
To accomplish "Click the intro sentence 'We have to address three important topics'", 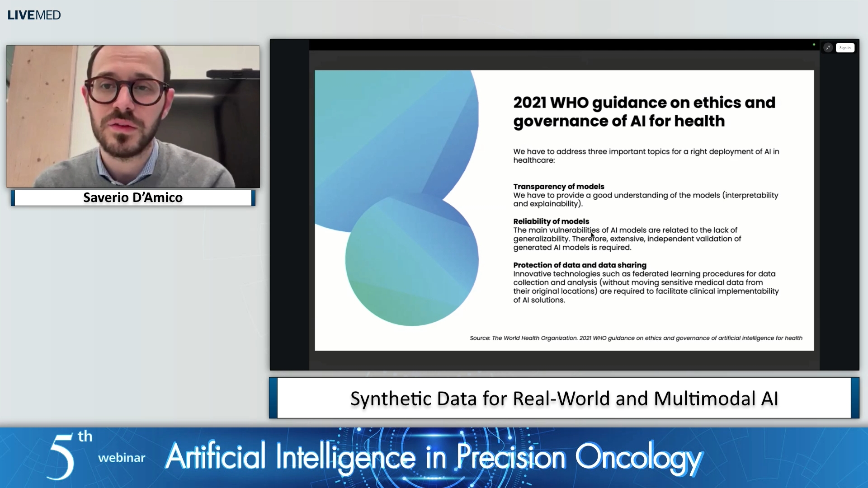I will 646,155.
